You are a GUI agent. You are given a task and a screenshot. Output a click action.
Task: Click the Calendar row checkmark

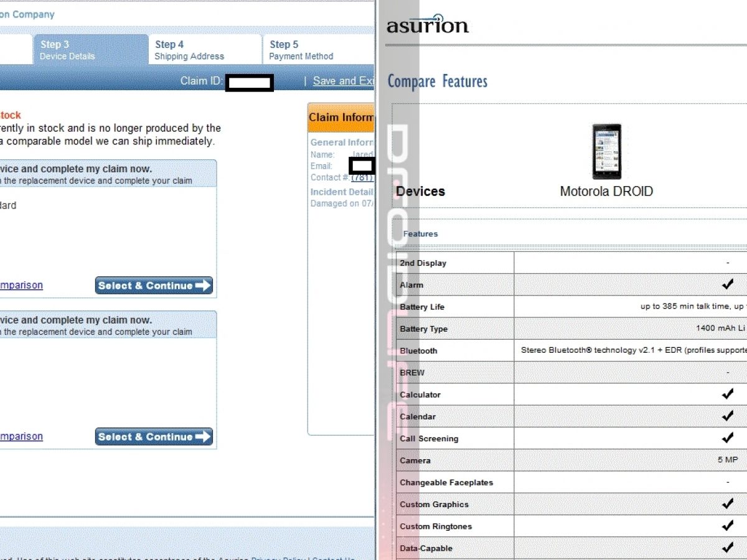click(727, 416)
